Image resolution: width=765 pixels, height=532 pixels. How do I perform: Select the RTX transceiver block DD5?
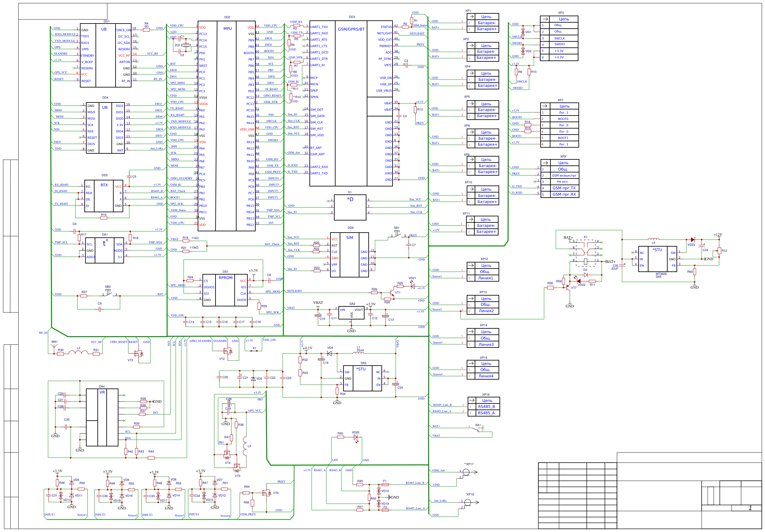[104, 196]
